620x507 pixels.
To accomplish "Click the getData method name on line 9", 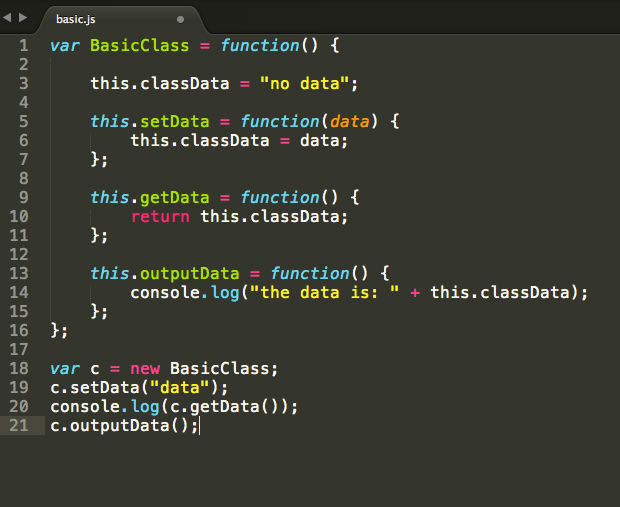I will click(x=175, y=198).
